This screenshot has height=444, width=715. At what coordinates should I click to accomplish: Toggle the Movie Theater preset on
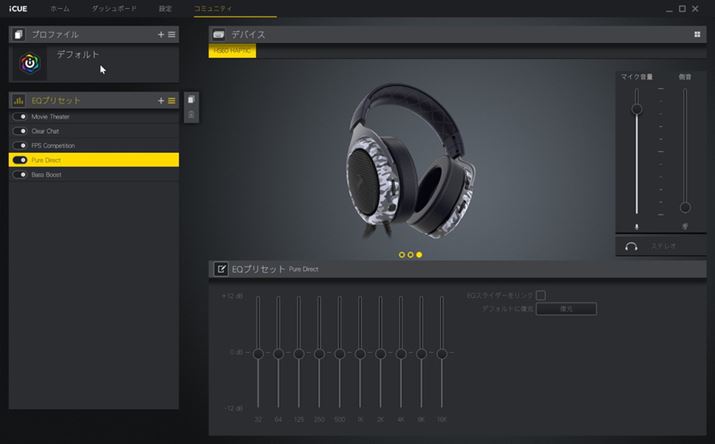(x=20, y=117)
